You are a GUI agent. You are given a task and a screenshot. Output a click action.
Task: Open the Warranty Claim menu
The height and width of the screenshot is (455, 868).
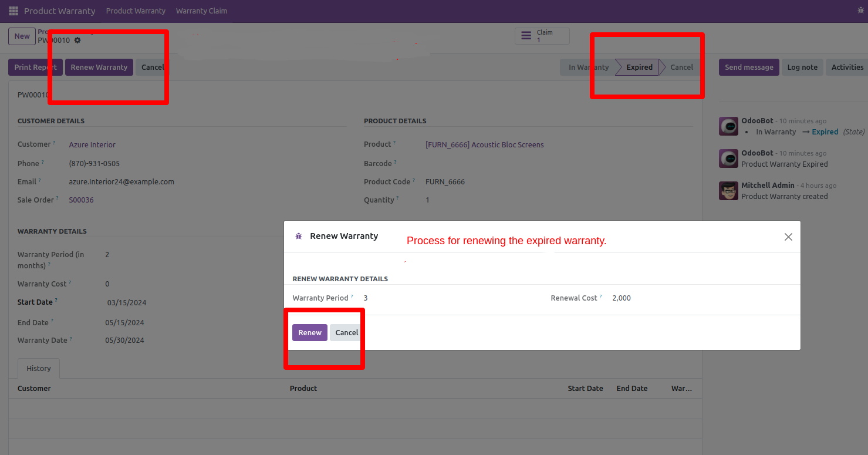coord(201,11)
